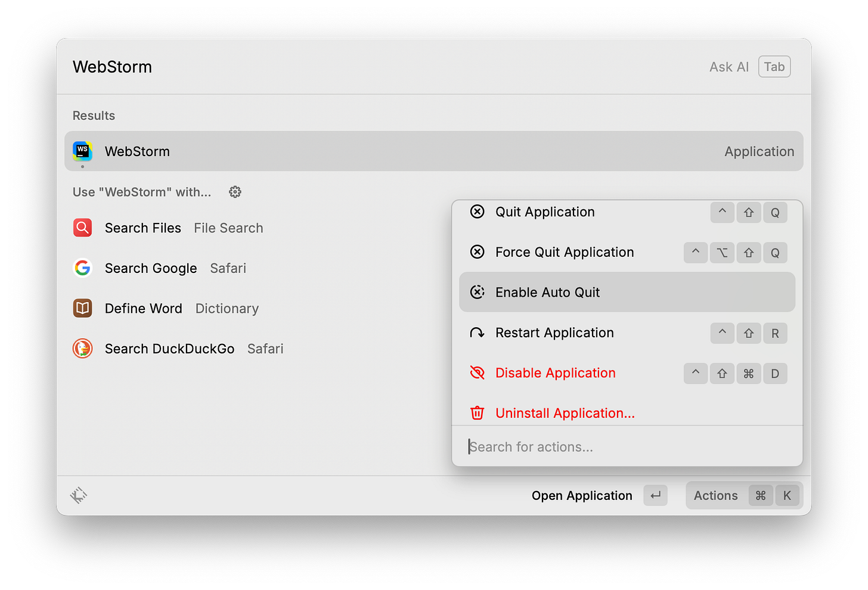Click the D key badge on Disable Application
This screenshot has width=868, height=590.
click(775, 374)
